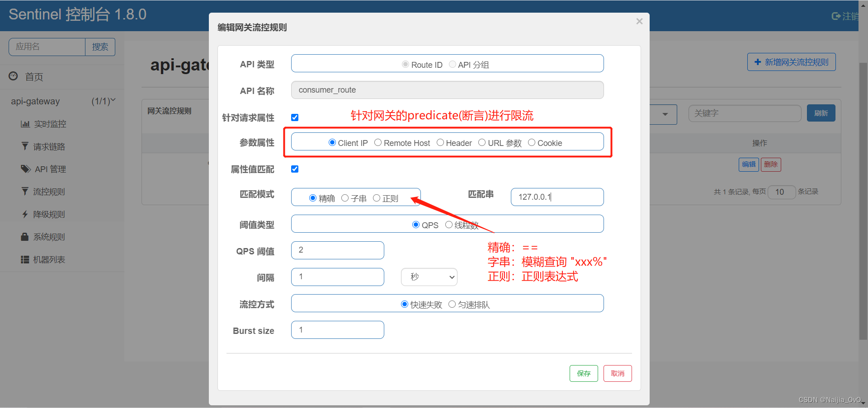The width and height of the screenshot is (868, 408).
Task: Click the degrade rules lightning icon
Action: [x=25, y=214]
